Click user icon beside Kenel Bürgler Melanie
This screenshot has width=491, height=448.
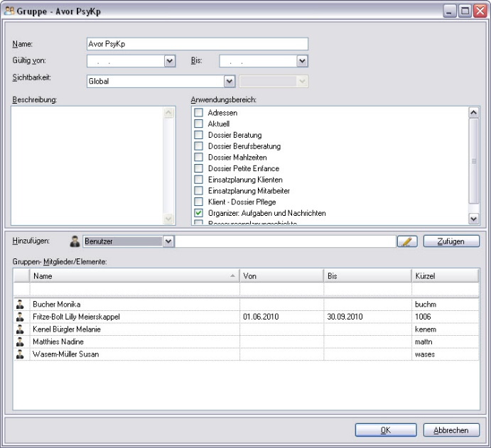click(x=20, y=329)
